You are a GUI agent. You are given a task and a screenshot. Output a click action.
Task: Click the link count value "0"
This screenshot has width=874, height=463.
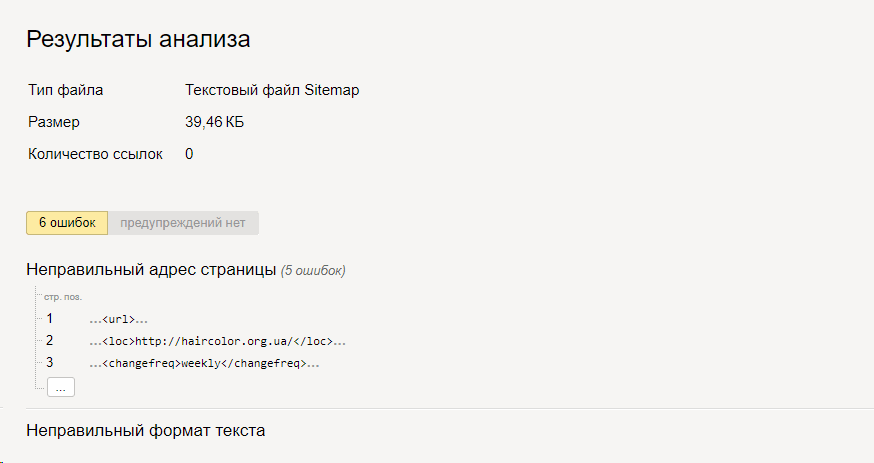189,154
